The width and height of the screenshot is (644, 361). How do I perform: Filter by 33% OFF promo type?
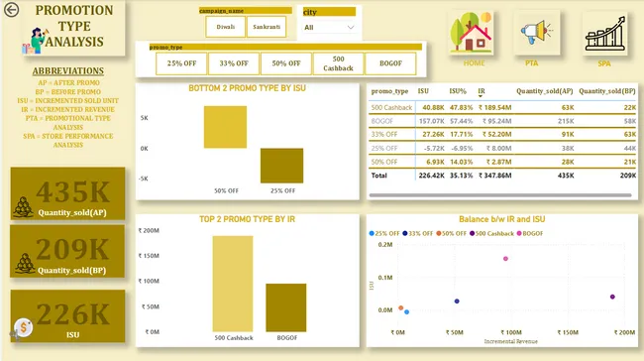234,63
